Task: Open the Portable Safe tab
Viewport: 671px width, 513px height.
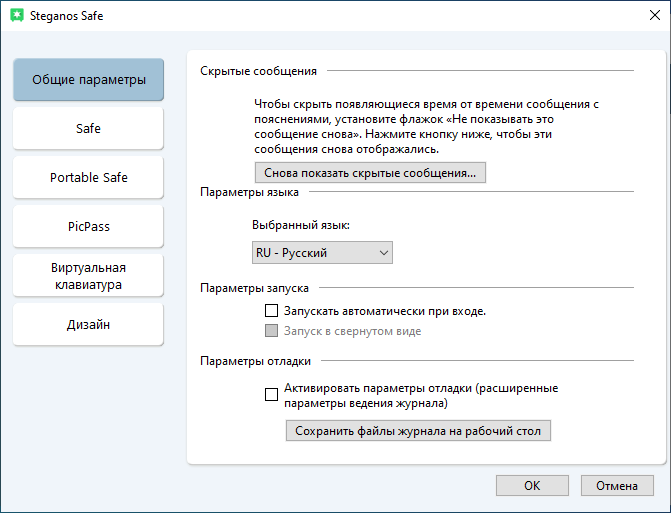Action: pyautogui.click(x=89, y=178)
